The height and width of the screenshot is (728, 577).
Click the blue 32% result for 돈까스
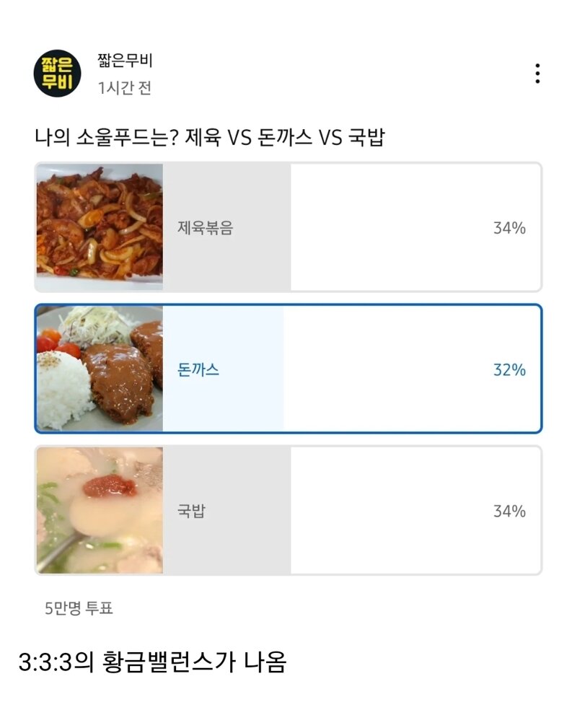[x=509, y=369]
